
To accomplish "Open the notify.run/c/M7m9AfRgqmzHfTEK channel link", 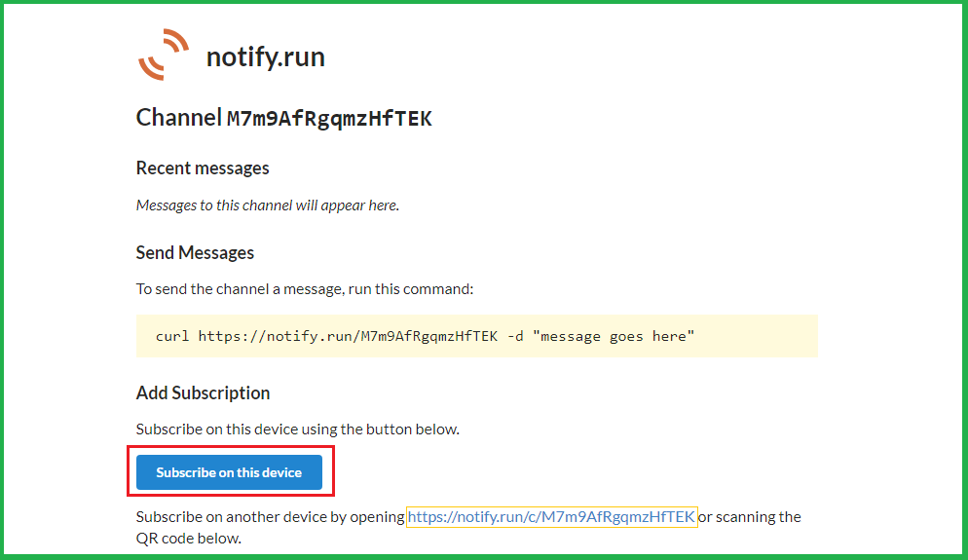I will (551, 516).
